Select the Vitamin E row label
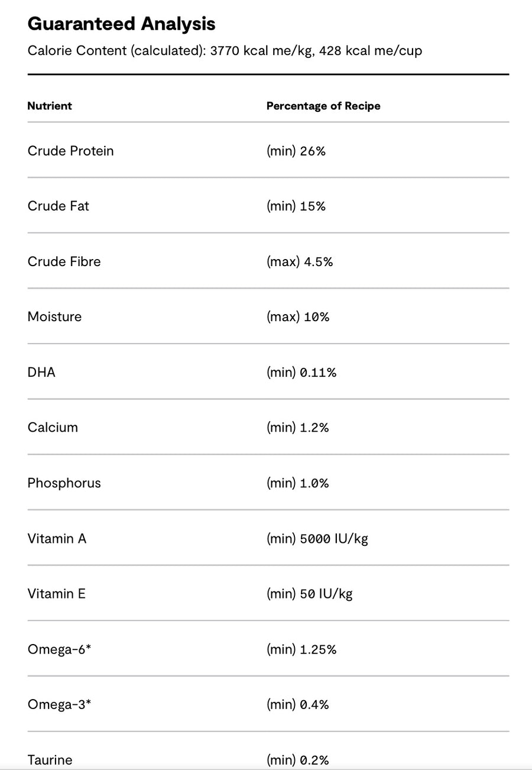 pos(56,593)
